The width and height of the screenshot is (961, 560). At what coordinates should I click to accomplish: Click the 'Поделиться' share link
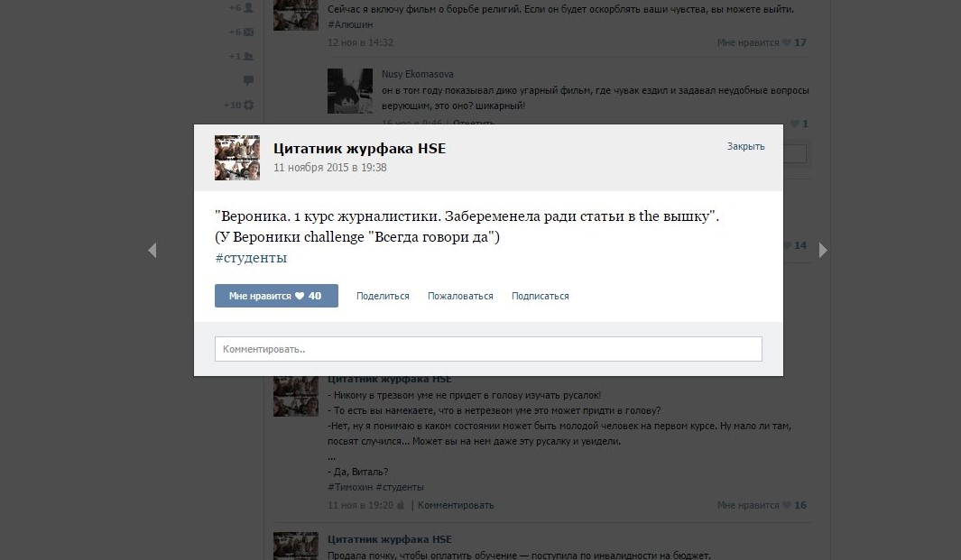click(383, 296)
